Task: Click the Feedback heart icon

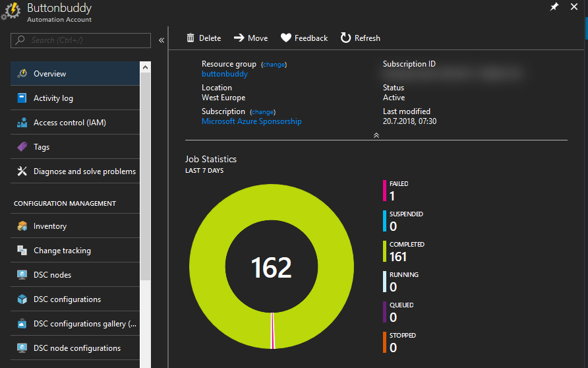Action: click(x=285, y=38)
